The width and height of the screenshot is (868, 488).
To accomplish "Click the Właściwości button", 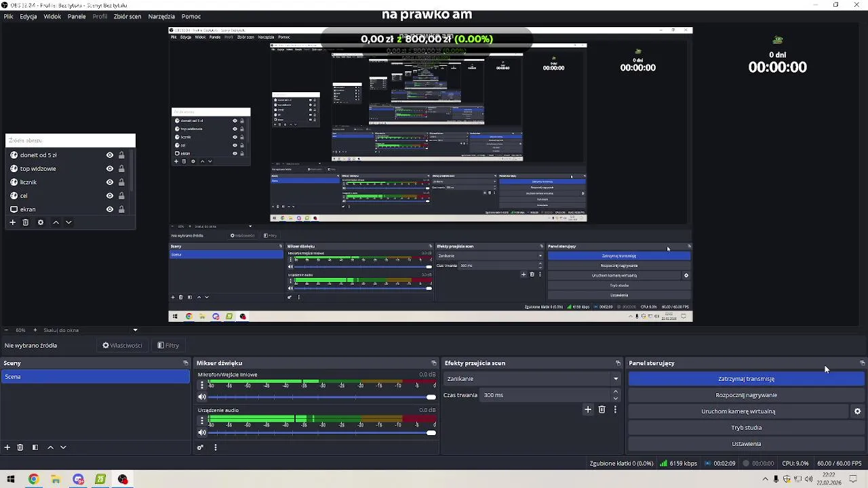I will 122,346.
